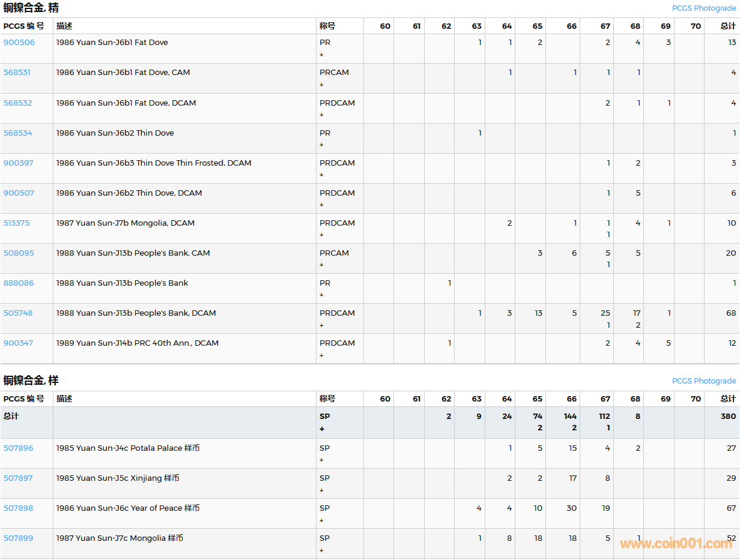Click coin number 568532 for Fat Dove DCAM
Image resolution: width=740 pixels, height=560 pixels.
coord(18,103)
